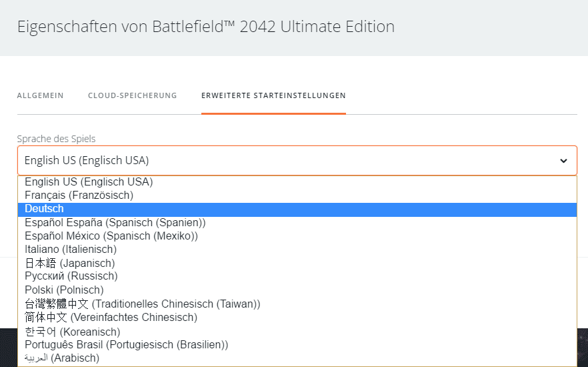Choose Español México (Spanisch (Mexiko))
This screenshot has height=367, width=588.
click(x=297, y=236)
